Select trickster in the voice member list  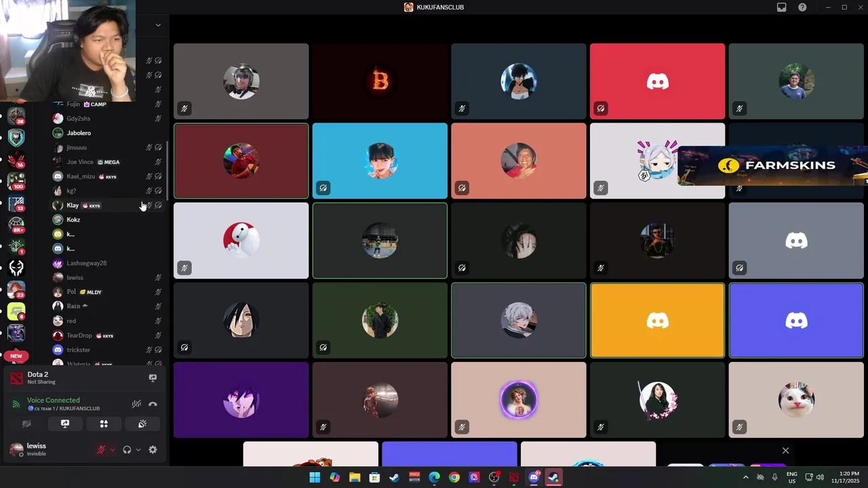pyautogui.click(x=108, y=350)
